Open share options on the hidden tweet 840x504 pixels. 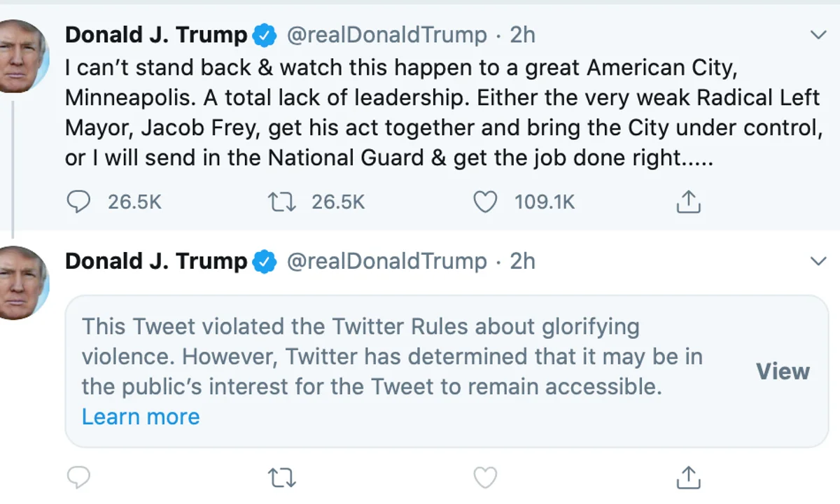click(x=688, y=477)
